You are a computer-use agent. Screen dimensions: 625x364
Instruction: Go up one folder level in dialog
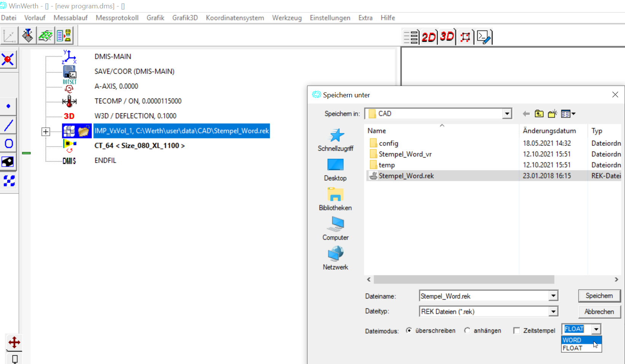click(539, 114)
